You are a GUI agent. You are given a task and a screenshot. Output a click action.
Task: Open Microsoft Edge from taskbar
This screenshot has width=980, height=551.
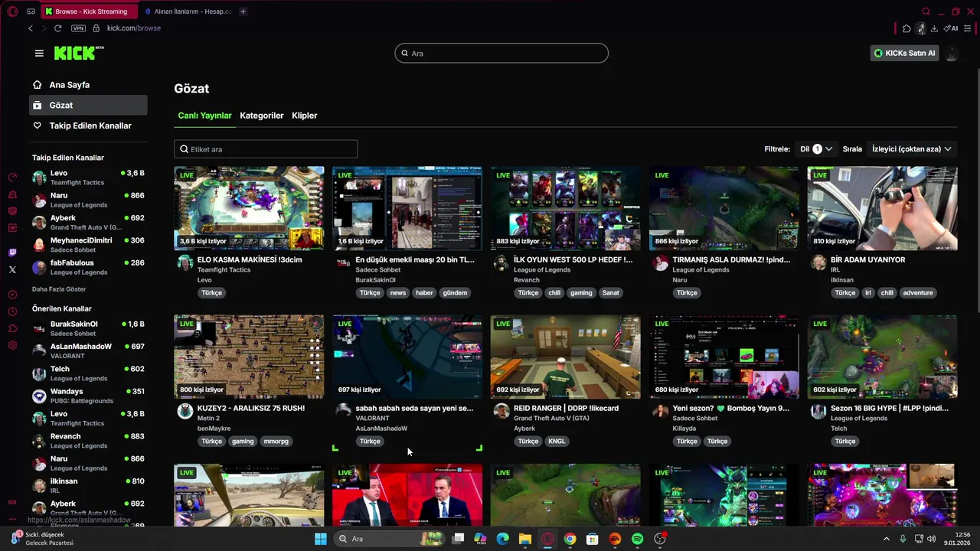[502, 539]
